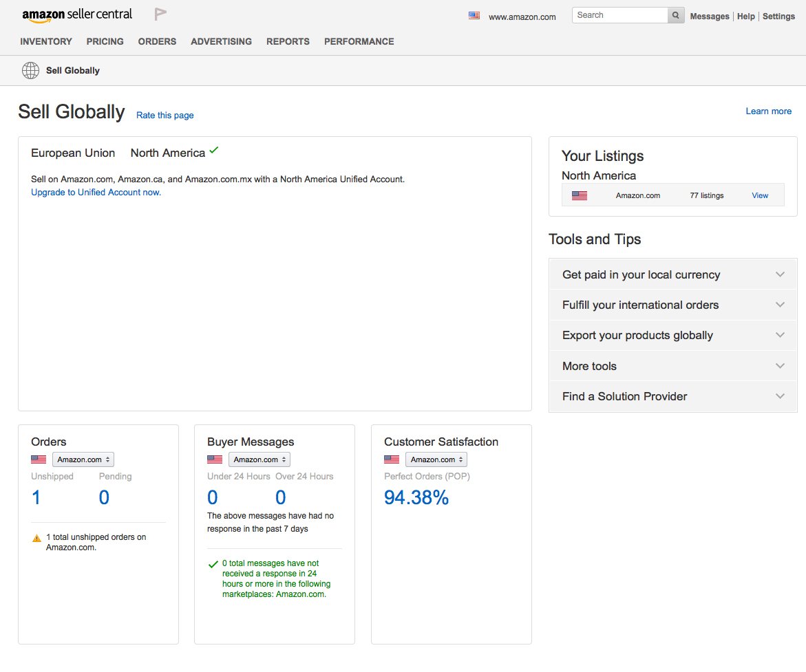Image resolution: width=806 pixels, height=672 pixels.
Task: Open the PERFORMANCE menu
Action: pos(359,42)
